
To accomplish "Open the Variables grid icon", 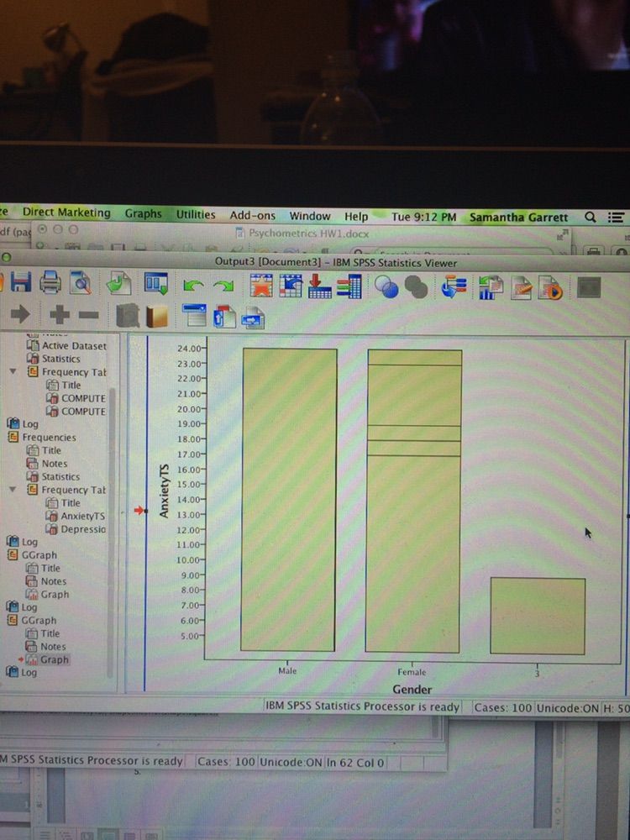I will click(x=349, y=286).
